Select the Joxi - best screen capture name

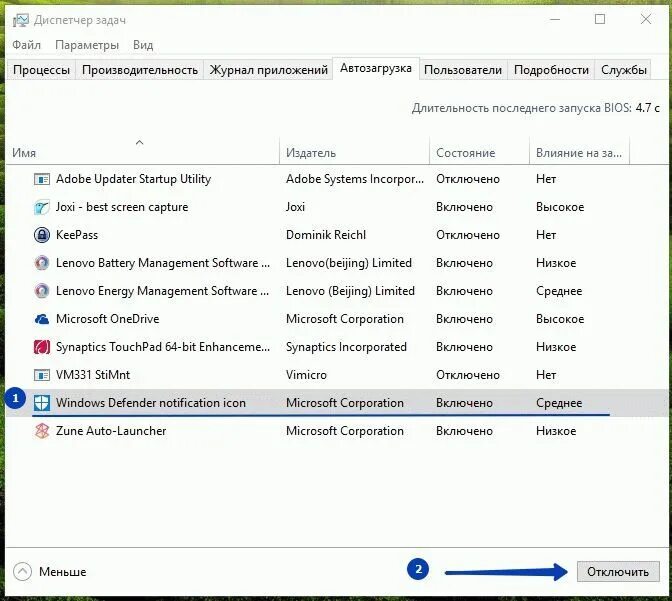122,207
